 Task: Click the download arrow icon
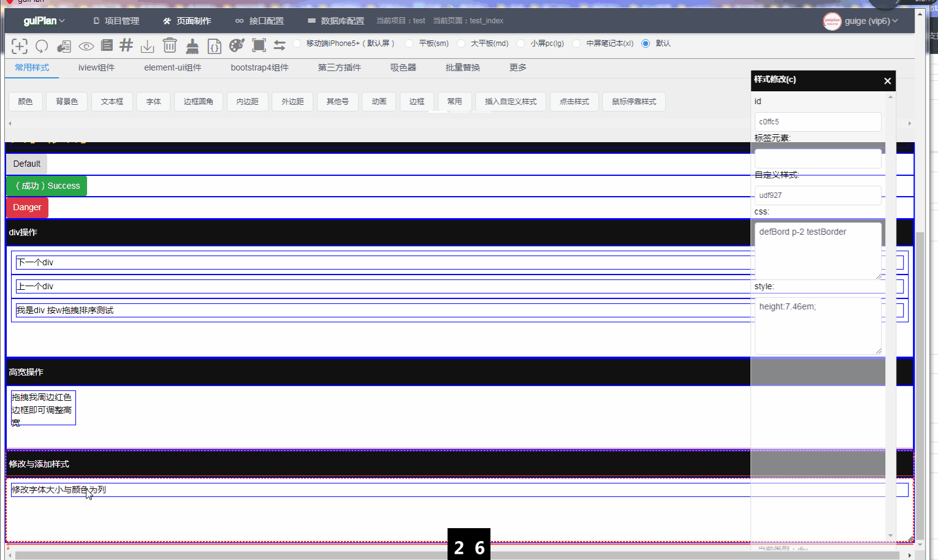[x=147, y=46]
